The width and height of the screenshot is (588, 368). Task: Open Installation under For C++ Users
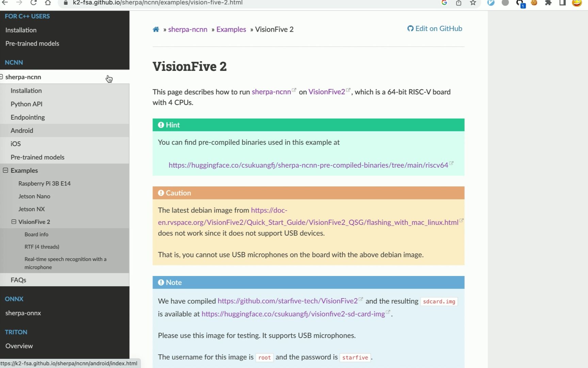[x=21, y=30]
